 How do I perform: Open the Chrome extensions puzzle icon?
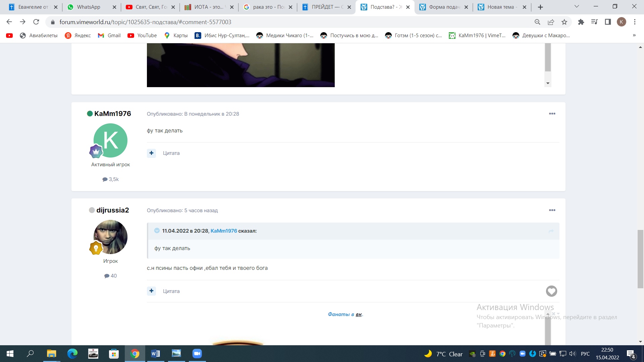(581, 22)
